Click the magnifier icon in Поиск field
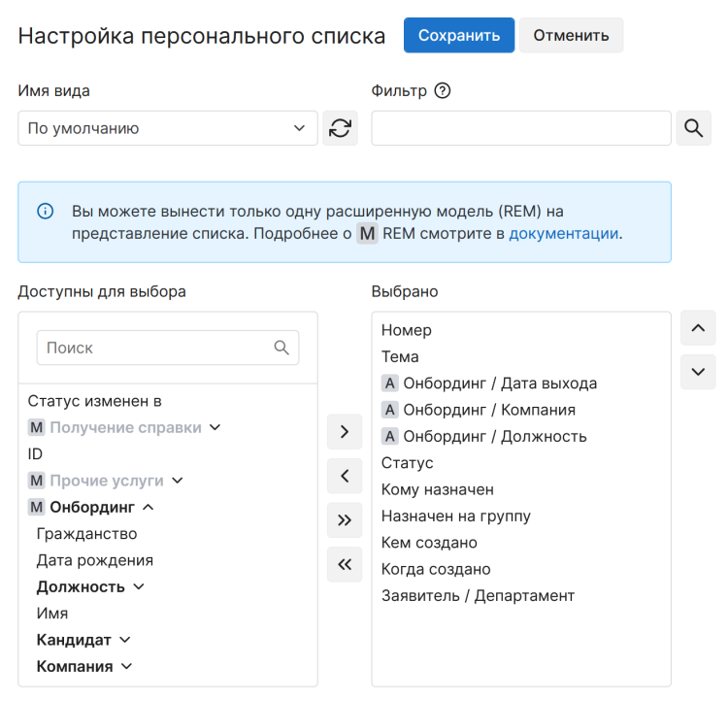728x701 pixels. 281,348
